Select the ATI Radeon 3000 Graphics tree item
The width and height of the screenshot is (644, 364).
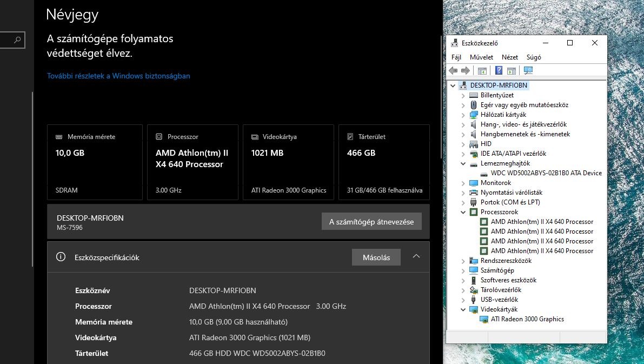coord(527,319)
